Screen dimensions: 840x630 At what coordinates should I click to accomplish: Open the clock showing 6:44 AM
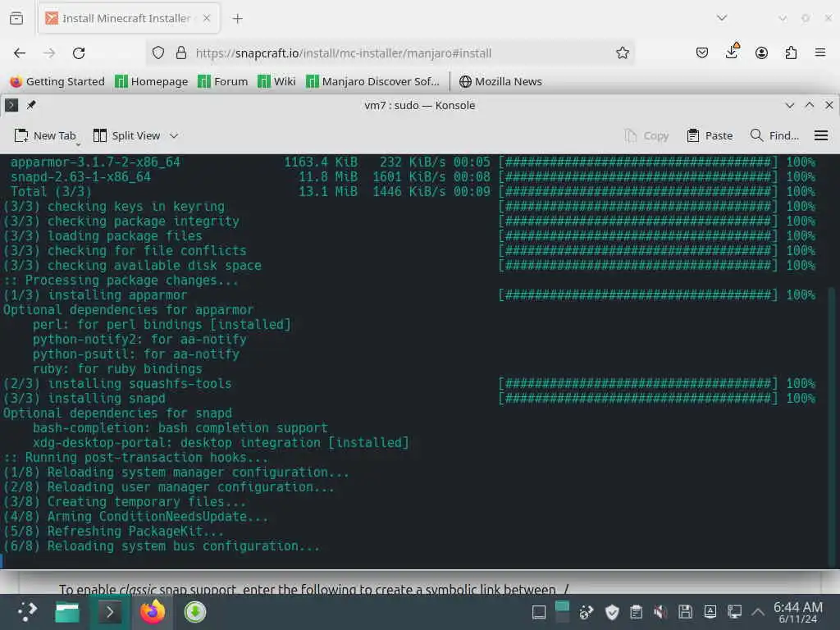tap(797, 612)
